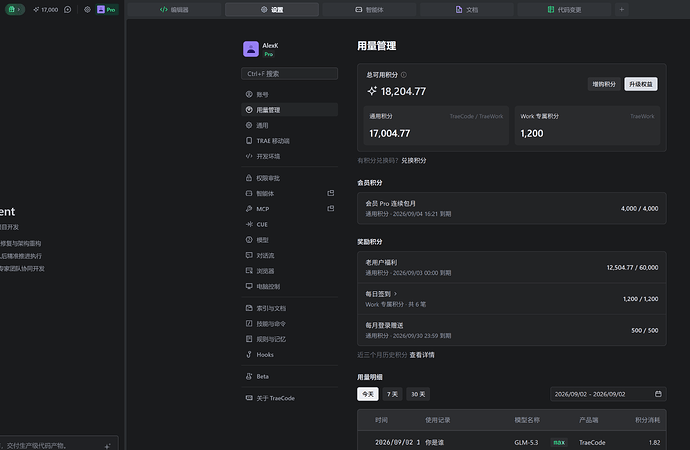
Task: Open the 账号 account settings
Action: tap(289, 94)
